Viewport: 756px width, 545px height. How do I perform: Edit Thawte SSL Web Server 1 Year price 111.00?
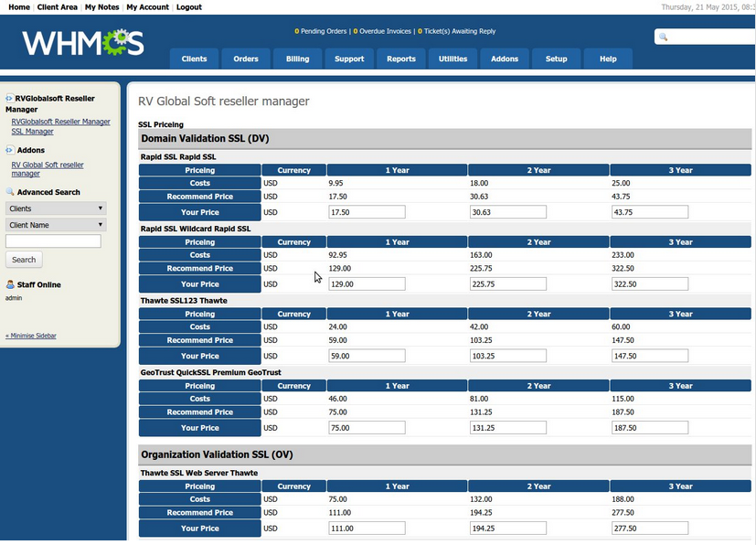(x=367, y=529)
